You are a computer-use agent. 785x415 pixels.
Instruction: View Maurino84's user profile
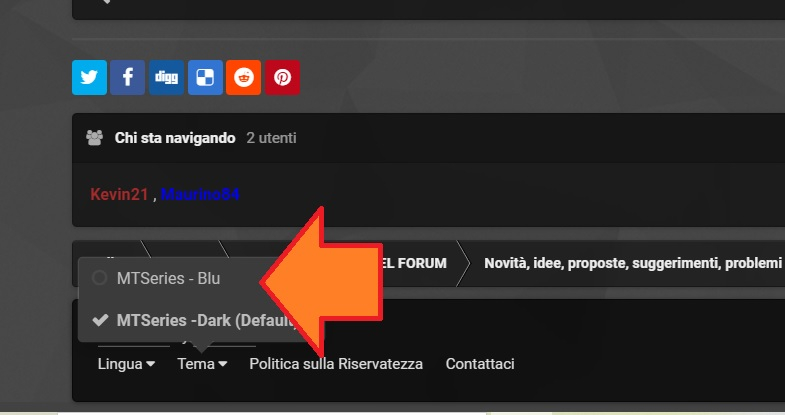pos(200,194)
